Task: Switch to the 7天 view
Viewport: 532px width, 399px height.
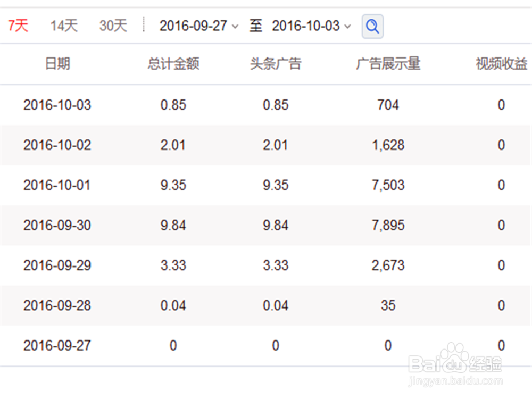Action: point(18,26)
